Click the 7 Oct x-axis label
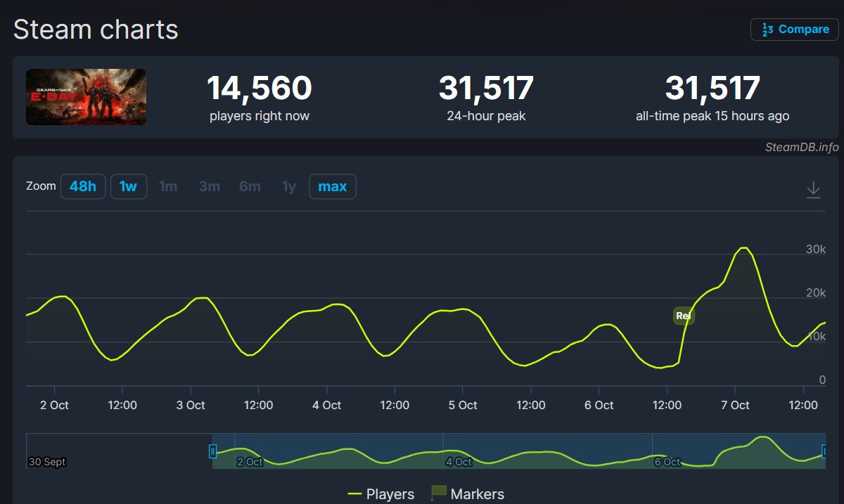This screenshot has width=844, height=504. pos(735,405)
